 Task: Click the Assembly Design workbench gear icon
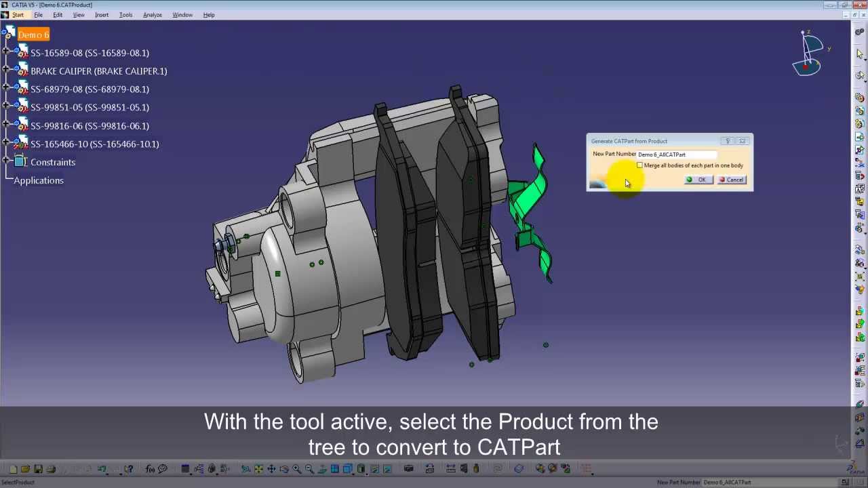[x=860, y=32]
